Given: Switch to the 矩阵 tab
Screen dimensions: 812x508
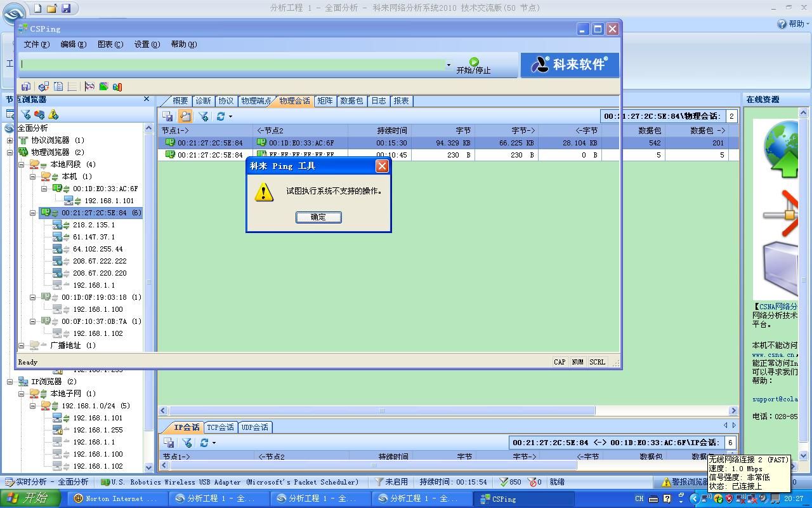Looking at the screenshot, I should [x=325, y=100].
